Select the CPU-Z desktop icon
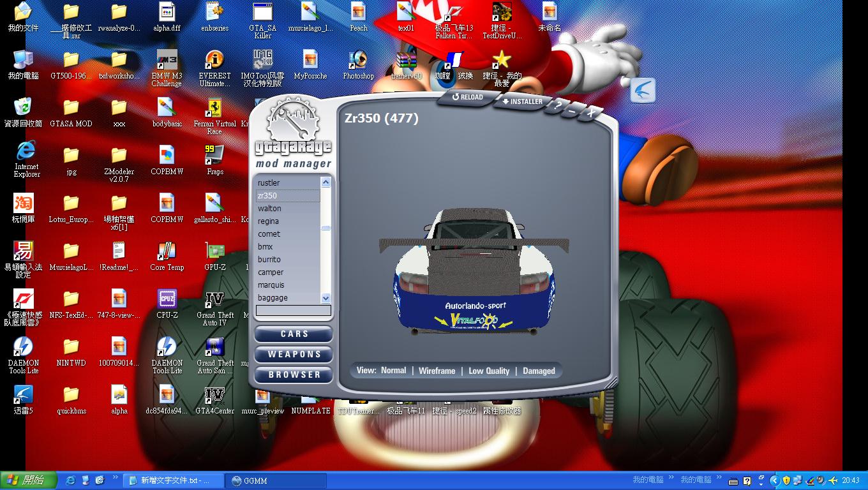Image resolution: width=868 pixels, height=490 pixels. pyautogui.click(x=167, y=303)
